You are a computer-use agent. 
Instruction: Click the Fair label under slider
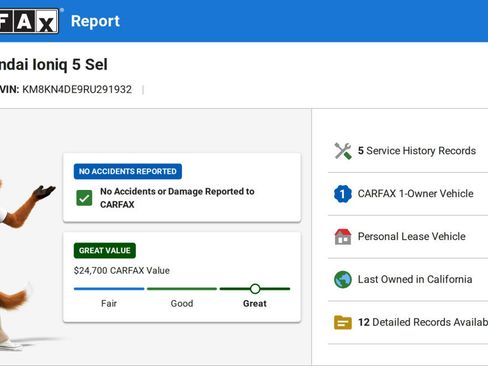point(109,303)
